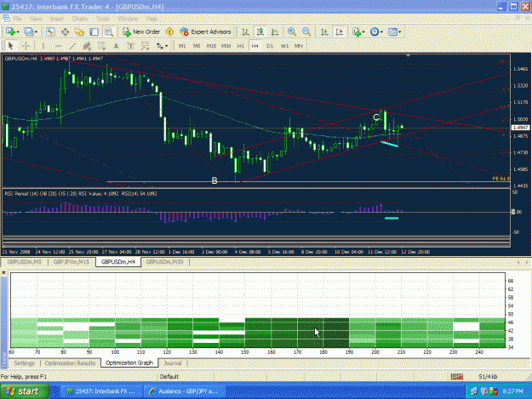This screenshot has height=399, width=532.
Task: Expand the arrows tool dropdown
Action: pos(166,46)
